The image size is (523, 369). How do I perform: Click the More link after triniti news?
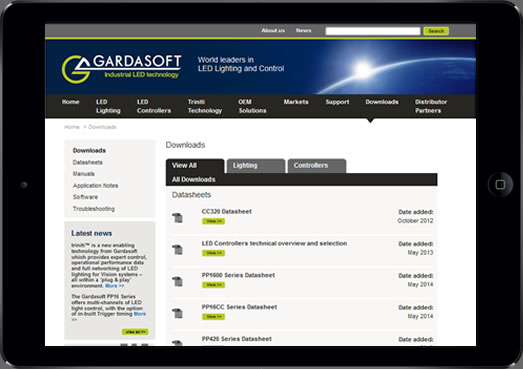coord(115,286)
